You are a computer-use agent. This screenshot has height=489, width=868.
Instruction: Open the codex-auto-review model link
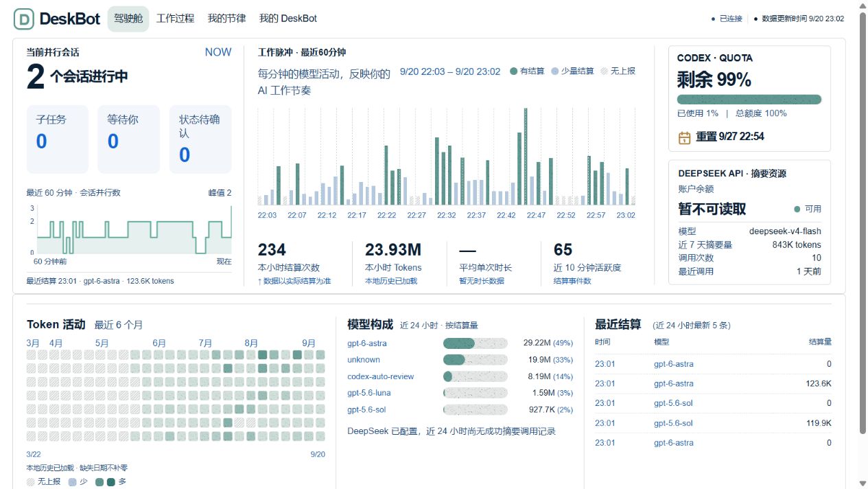381,376
